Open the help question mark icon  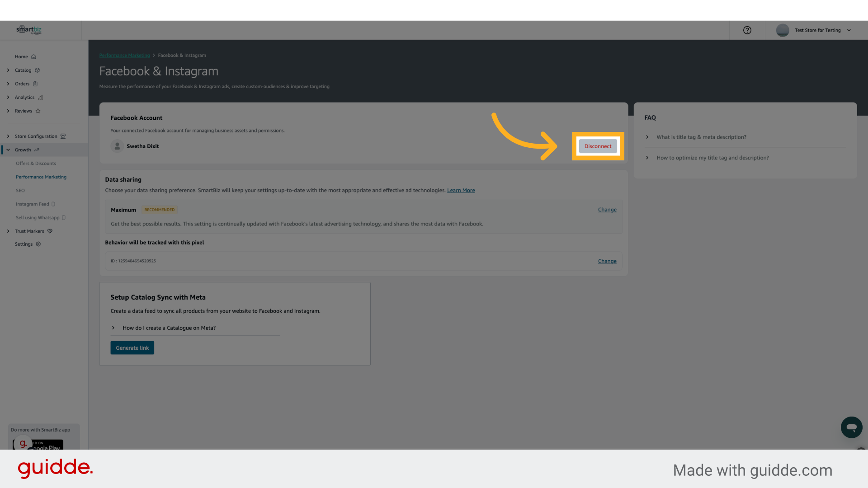pos(747,30)
